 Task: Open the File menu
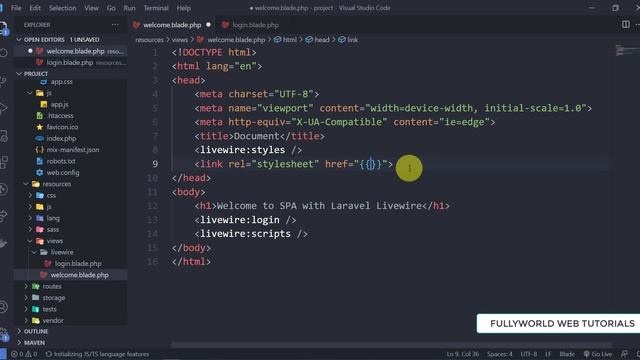[16, 8]
